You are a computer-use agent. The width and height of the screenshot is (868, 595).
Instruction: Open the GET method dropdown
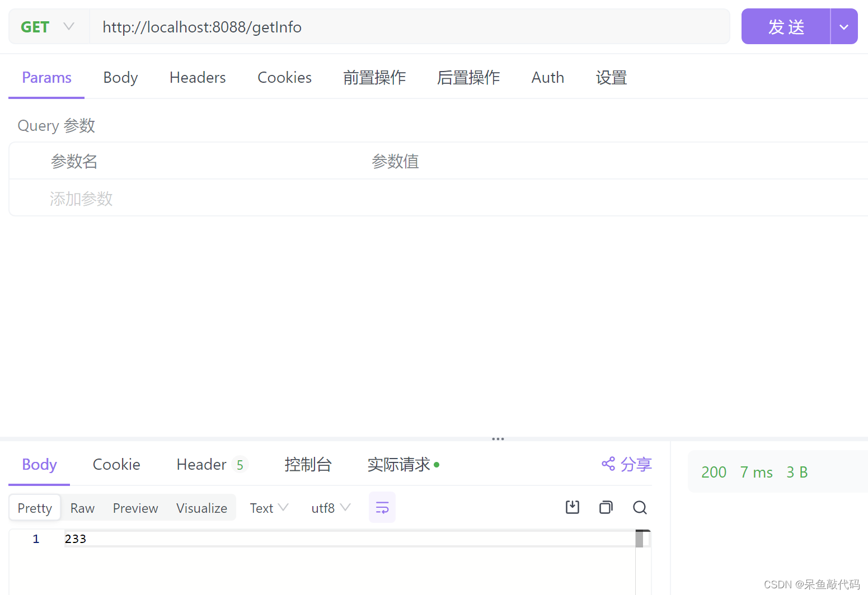click(x=48, y=27)
